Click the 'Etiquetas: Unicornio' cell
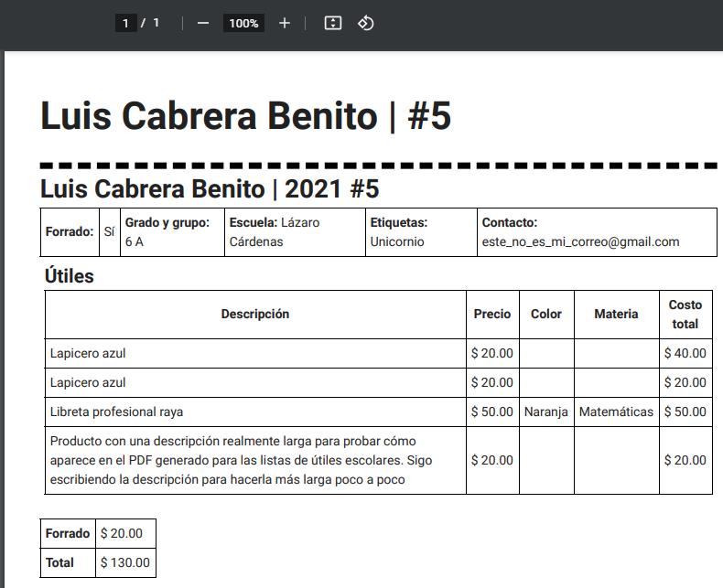Viewport: 723px width, 588px height. coord(421,231)
